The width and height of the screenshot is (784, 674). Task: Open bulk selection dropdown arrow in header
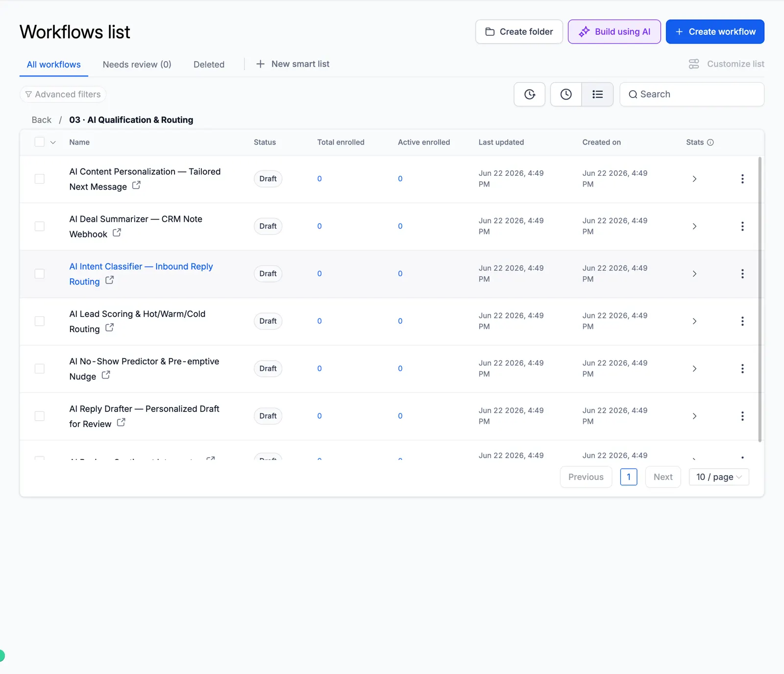pos(53,143)
